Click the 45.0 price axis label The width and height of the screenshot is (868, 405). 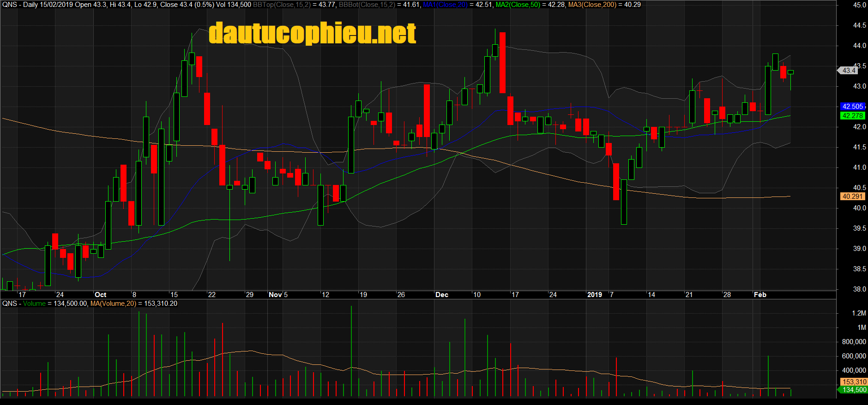[x=859, y=5]
